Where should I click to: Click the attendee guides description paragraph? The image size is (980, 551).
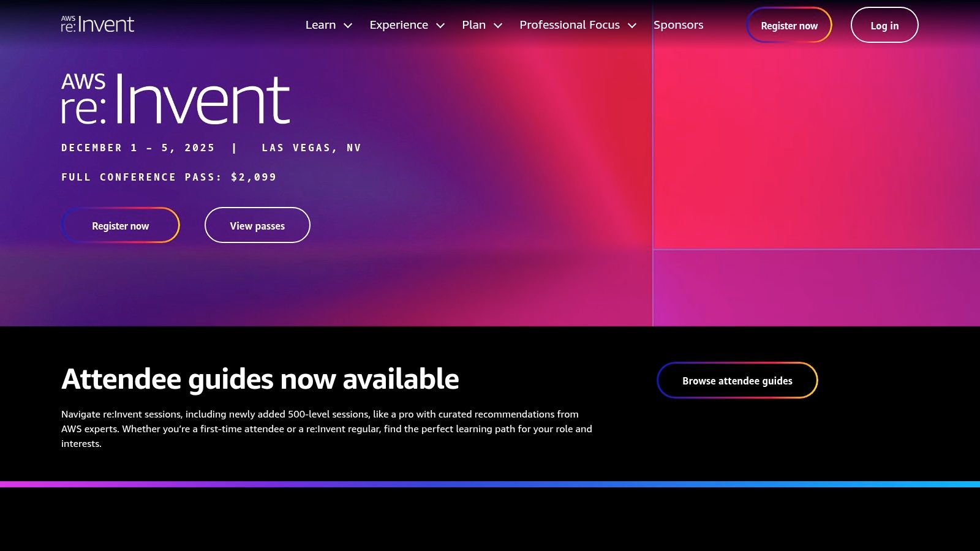click(327, 429)
